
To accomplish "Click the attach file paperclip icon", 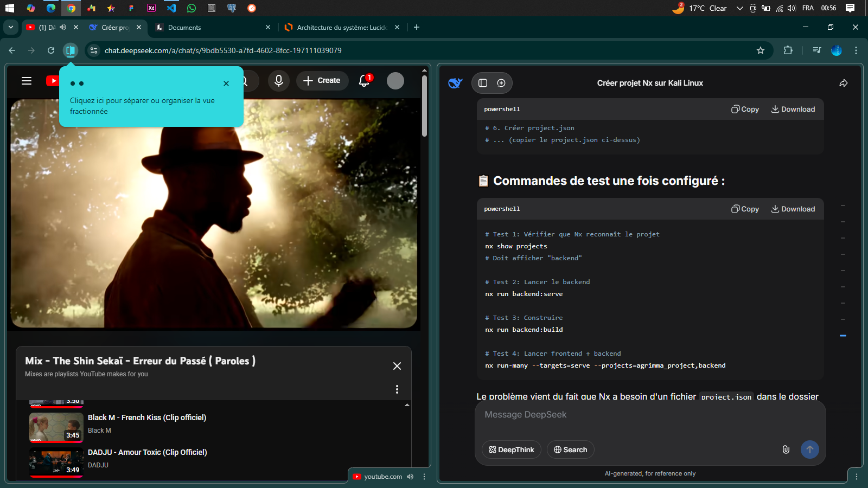I will pyautogui.click(x=786, y=450).
